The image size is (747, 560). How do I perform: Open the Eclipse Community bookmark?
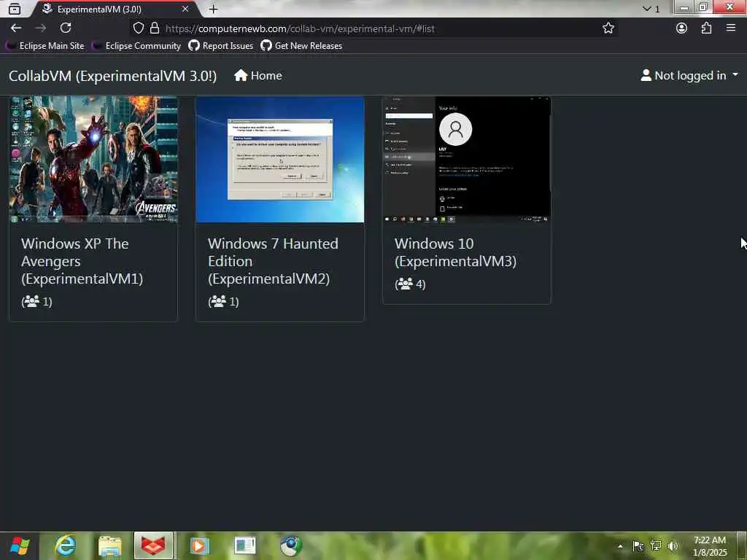[x=136, y=46]
